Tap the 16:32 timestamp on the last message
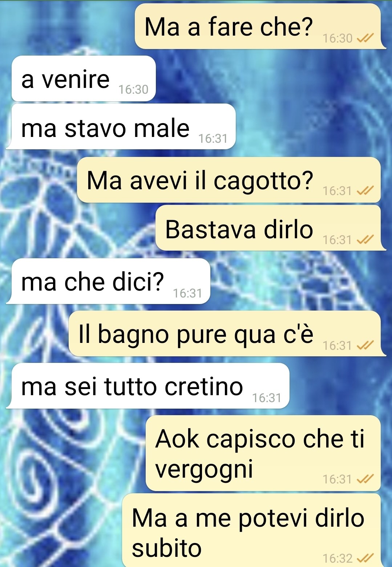This screenshot has width=392, height=567. 338,558
